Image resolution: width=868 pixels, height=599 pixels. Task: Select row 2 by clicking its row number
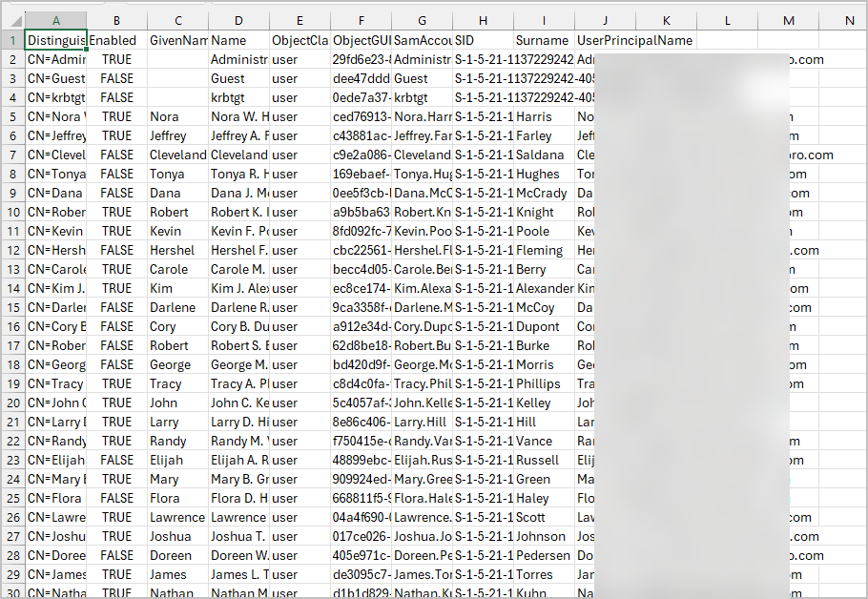12,59
